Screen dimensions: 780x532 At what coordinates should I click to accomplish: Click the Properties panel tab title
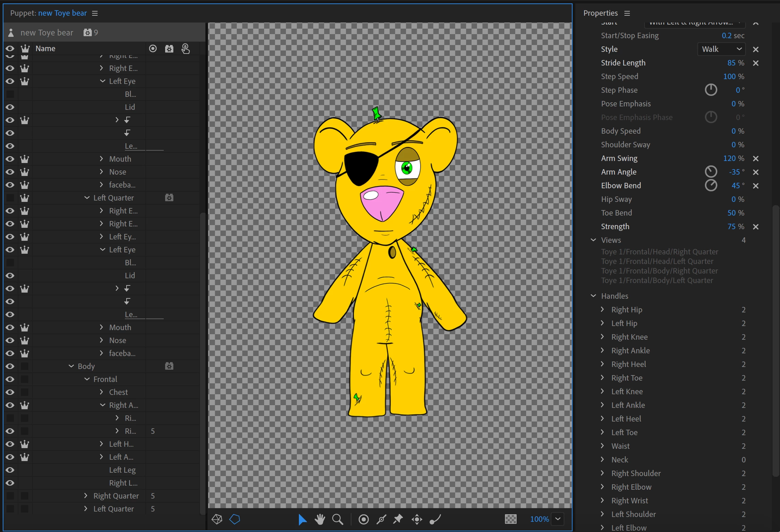click(601, 13)
